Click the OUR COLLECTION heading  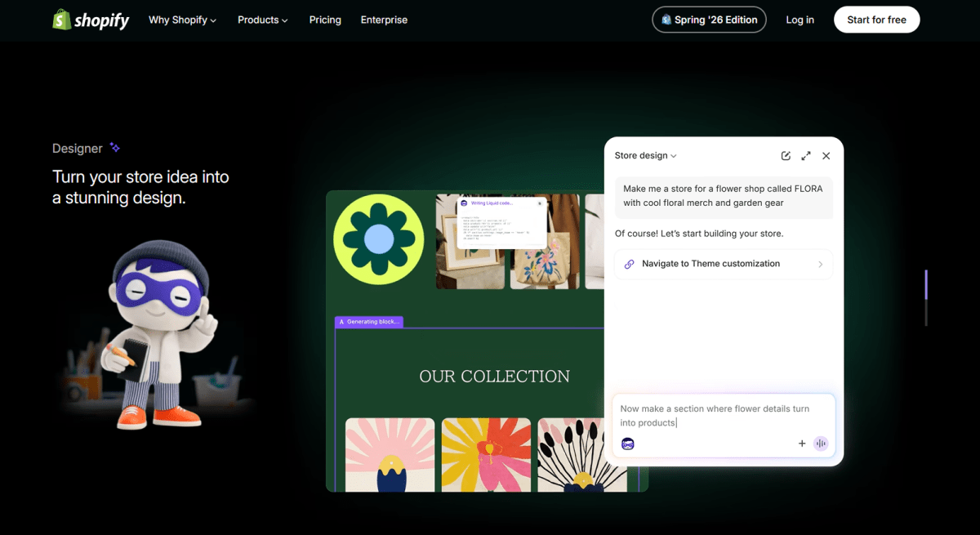coord(494,377)
